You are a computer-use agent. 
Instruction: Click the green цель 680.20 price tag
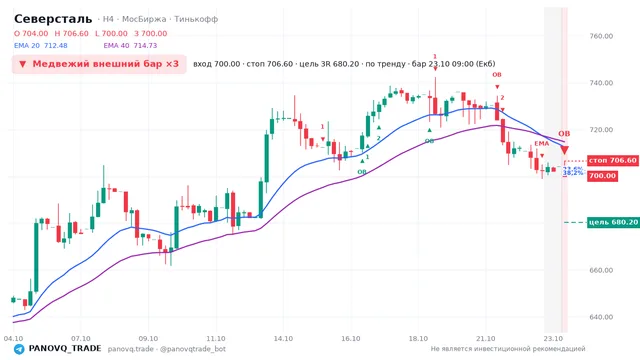click(x=613, y=222)
